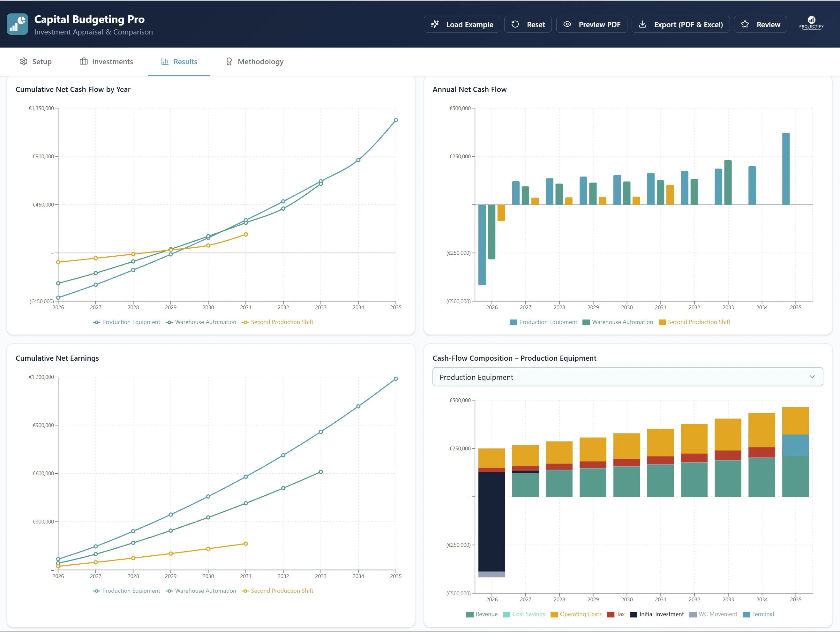The width and height of the screenshot is (840, 632).
Task: Click the briefcase icon beside Investments
Action: point(84,62)
